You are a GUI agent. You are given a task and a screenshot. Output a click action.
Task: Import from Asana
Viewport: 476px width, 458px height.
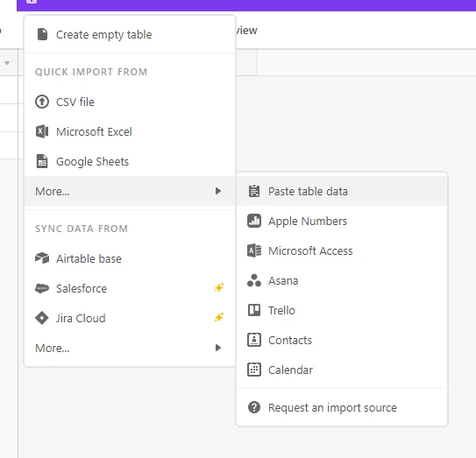[x=342, y=280]
